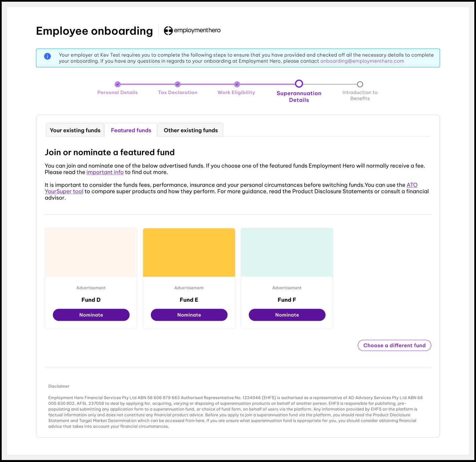Click the Personal Details completed step marker

(x=117, y=84)
